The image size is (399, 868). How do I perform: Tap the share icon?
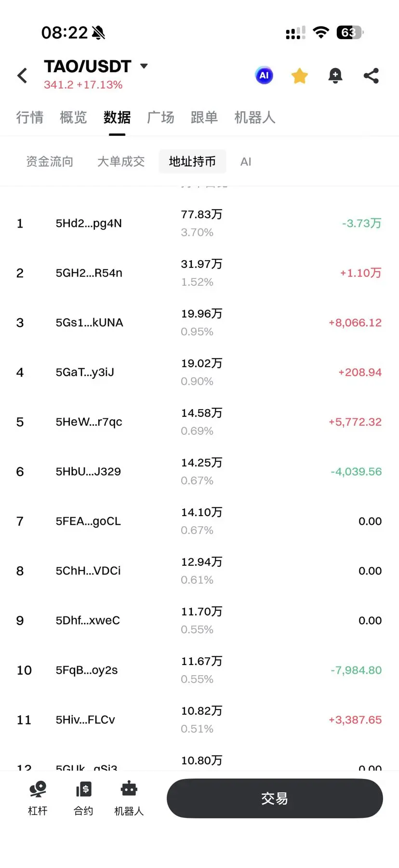click(x=371, y=76)
